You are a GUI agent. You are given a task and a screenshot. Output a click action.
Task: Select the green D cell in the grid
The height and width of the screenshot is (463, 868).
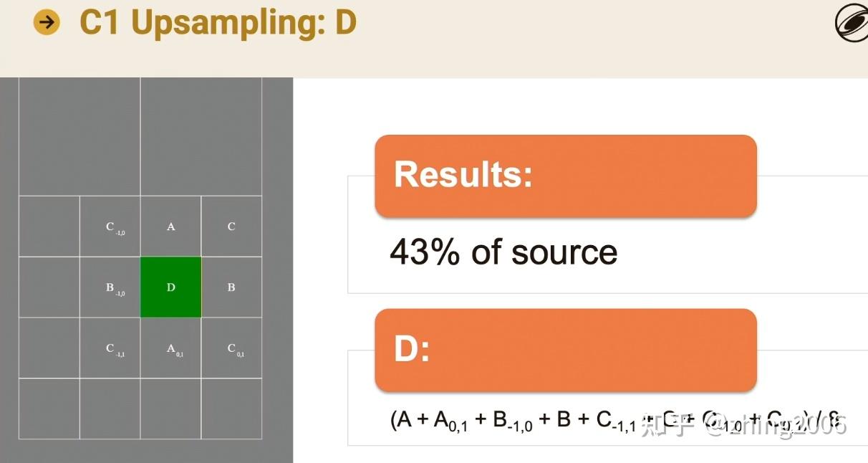[x=170, y=287]
